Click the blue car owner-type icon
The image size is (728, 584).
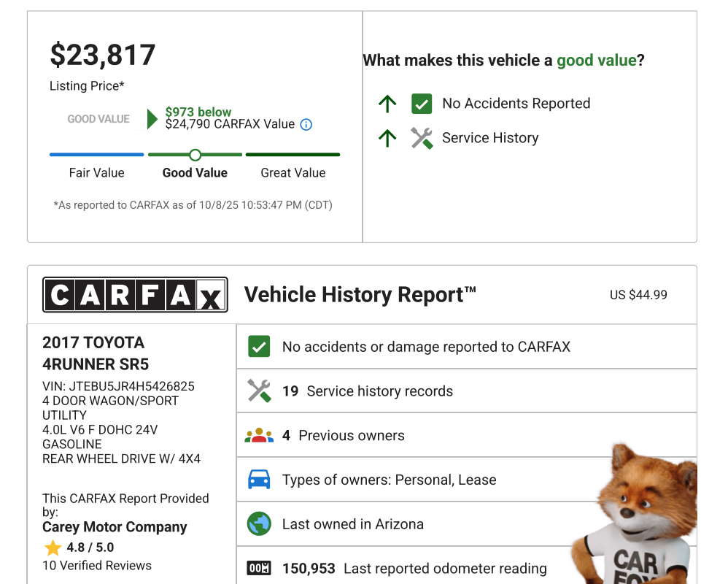point(259,480)
